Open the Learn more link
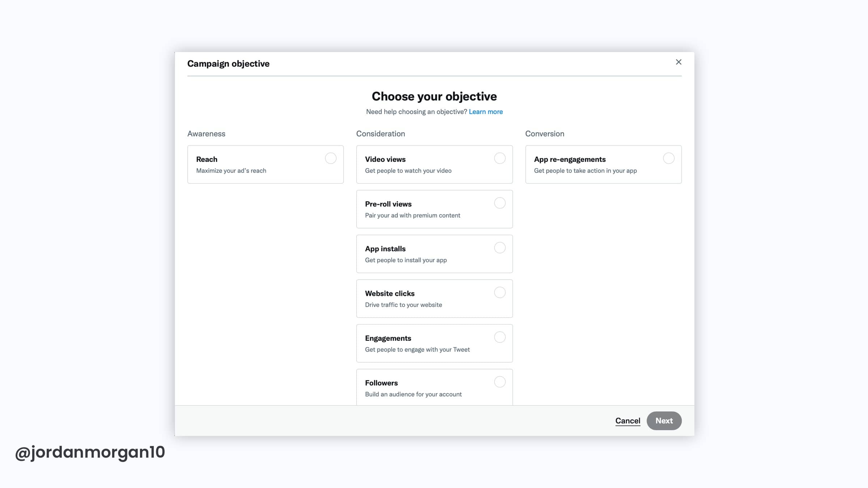Screen dimensions: 868x488 click(486, 112)
